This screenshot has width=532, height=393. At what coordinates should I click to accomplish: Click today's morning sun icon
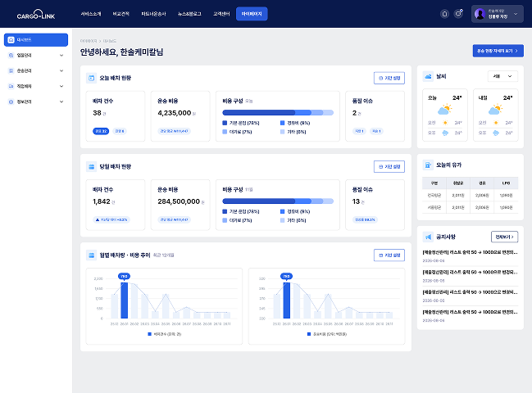tap(445, 123)
